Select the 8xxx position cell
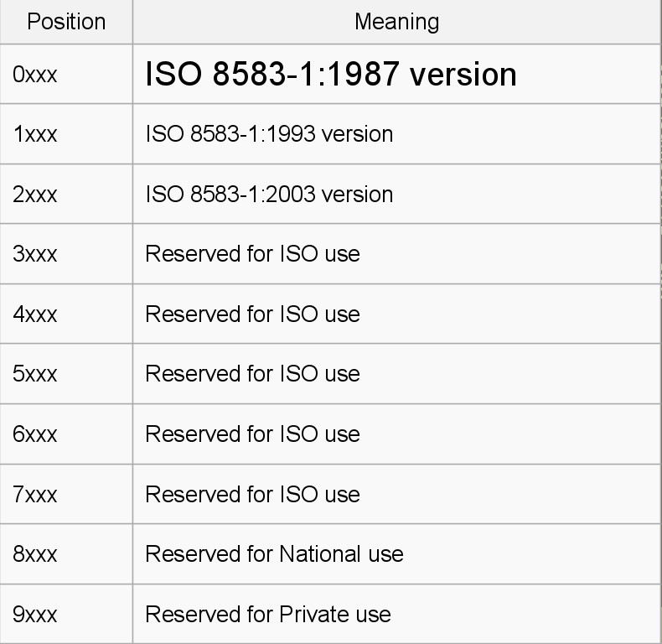Viewport: 662px width, 644px height. tap(66, 554)
